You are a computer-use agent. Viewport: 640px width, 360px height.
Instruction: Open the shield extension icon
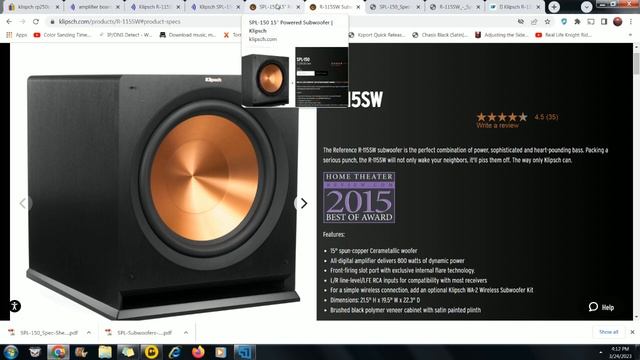tap(564, 22)
